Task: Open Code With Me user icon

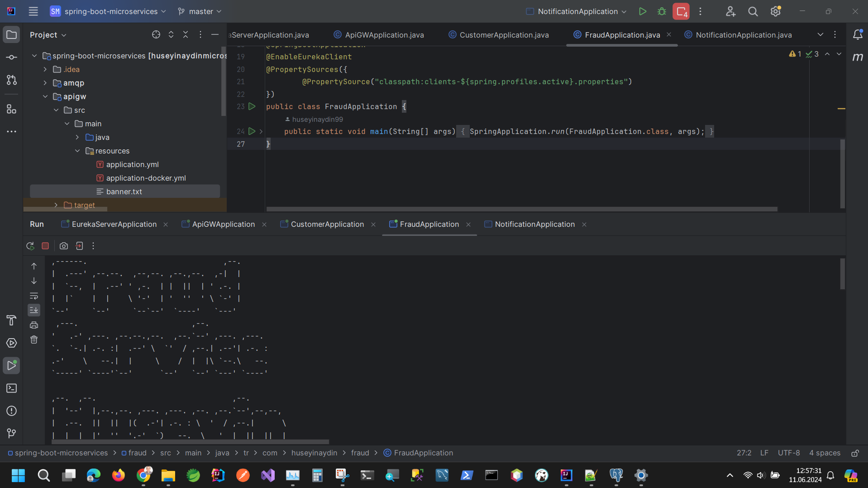Action: [x=730, y=11]
